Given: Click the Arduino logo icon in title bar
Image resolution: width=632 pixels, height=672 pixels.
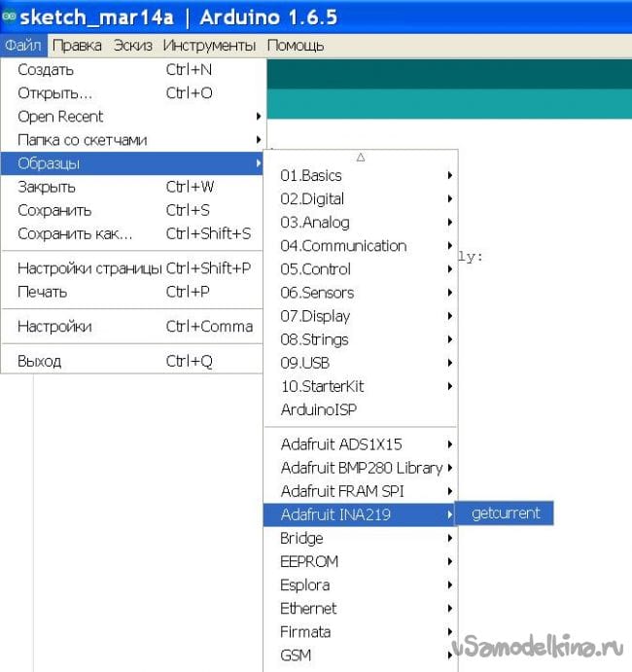Looking at the screenshot, I should (10, 17).
